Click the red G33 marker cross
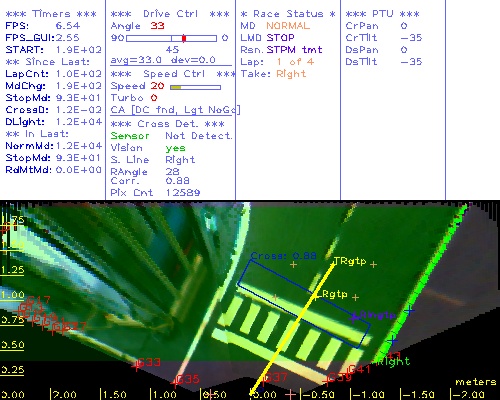 (136, 365)
